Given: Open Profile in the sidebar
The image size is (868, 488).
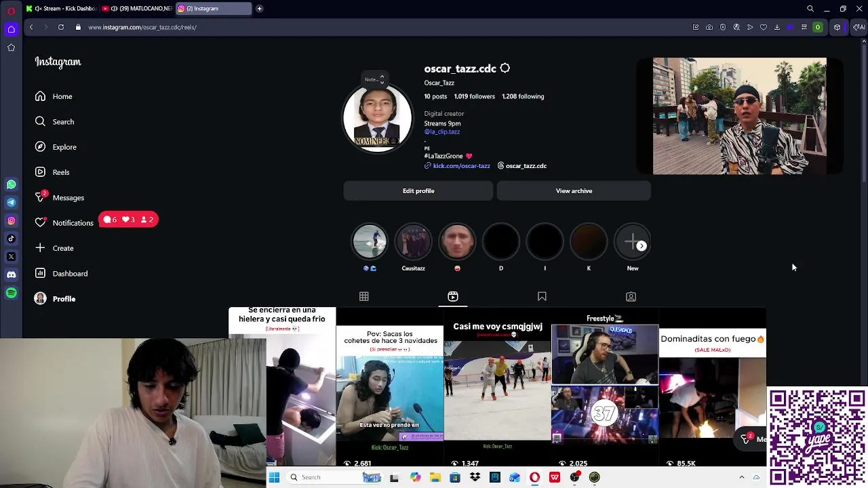Looking at the screenshot, I should coord(55,299).
